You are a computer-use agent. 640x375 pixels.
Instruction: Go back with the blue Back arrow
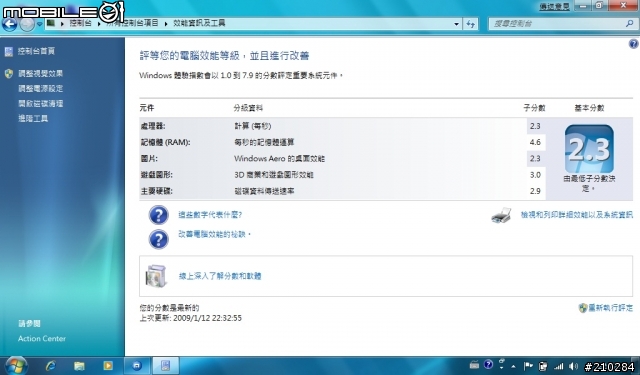point(10,24)
